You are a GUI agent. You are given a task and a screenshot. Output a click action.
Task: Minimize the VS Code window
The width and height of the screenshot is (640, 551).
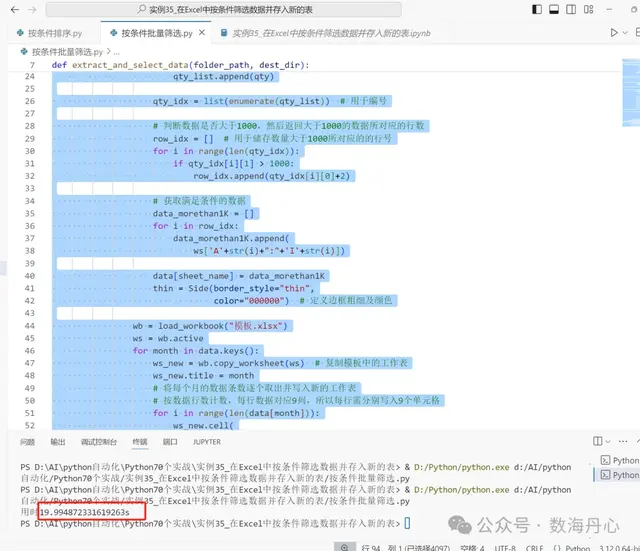pyautogui.click(x=609, y=9)
